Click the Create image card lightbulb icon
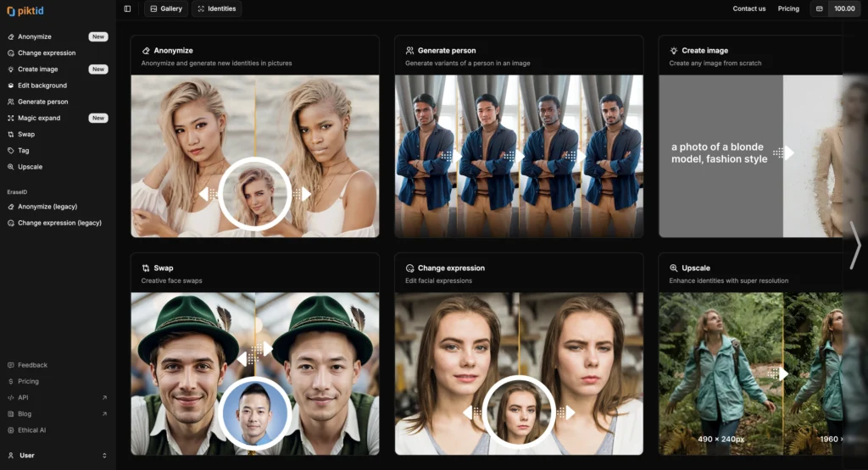868x470 pixels. tap(674, 51)
